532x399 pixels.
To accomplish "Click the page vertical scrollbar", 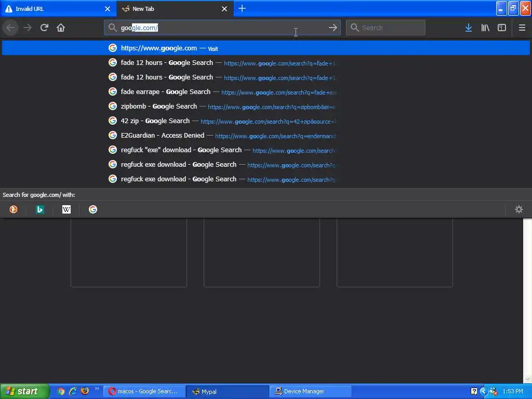I will [527, 300].
